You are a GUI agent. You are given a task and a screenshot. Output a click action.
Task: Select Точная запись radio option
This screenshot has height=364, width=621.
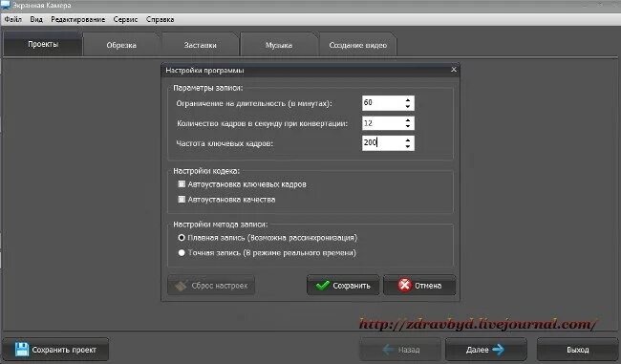pyautogui.click(x=182, y=253)
